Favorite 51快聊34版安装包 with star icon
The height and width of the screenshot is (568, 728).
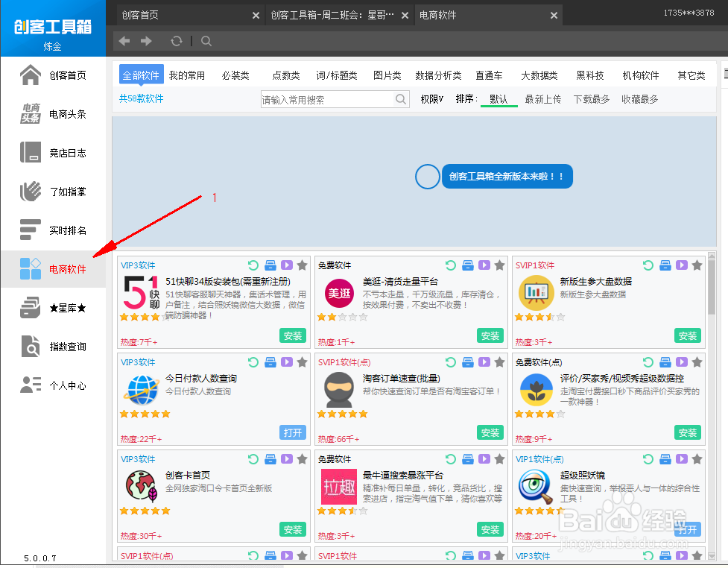(303, 265)
